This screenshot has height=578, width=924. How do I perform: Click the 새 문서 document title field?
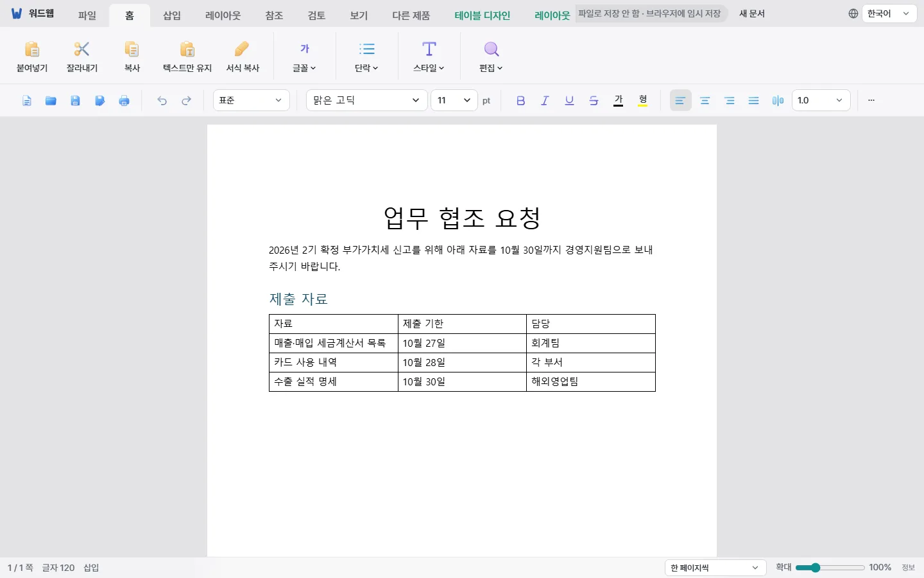click(752, 13)
